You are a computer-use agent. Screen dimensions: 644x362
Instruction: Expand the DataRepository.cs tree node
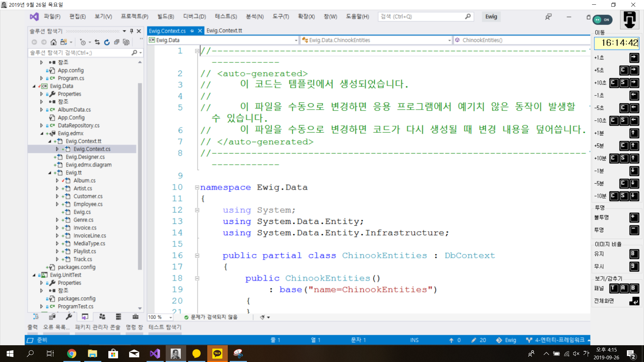42,126
